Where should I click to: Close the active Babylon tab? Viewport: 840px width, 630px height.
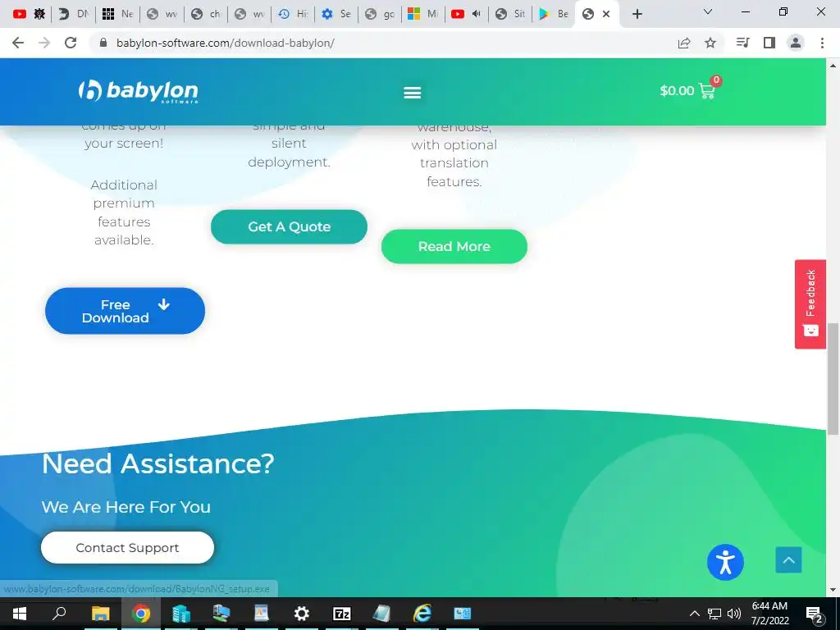coord(606,14)
